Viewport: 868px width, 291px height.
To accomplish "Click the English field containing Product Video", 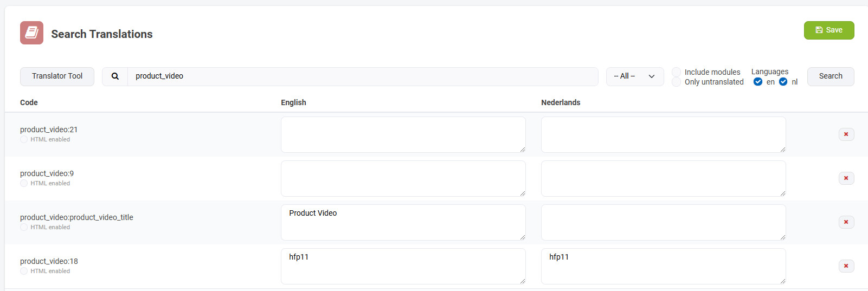I will coord(403,222).
